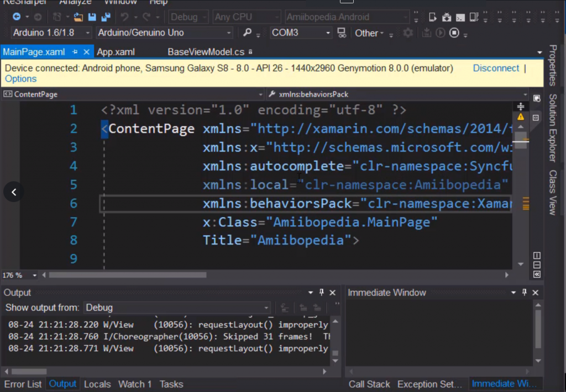Open the Android adb command prompt icon

tap(460, 17)
